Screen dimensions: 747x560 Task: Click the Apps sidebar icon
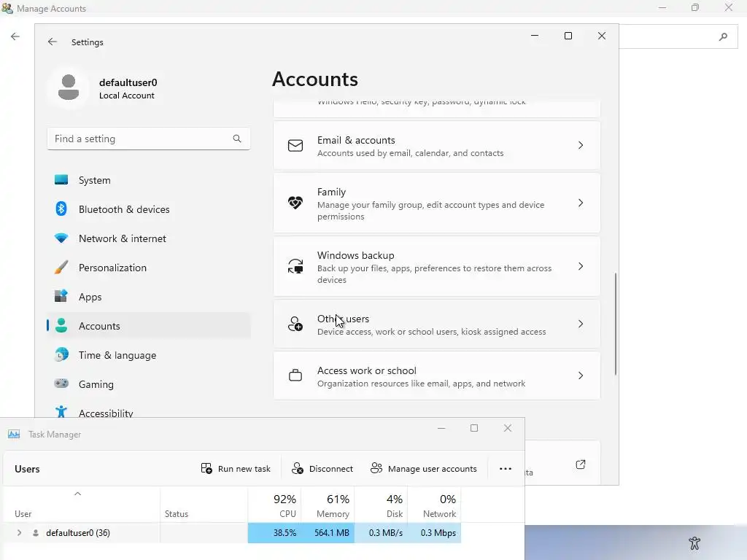pyautogui.click(x=61, y=296)
